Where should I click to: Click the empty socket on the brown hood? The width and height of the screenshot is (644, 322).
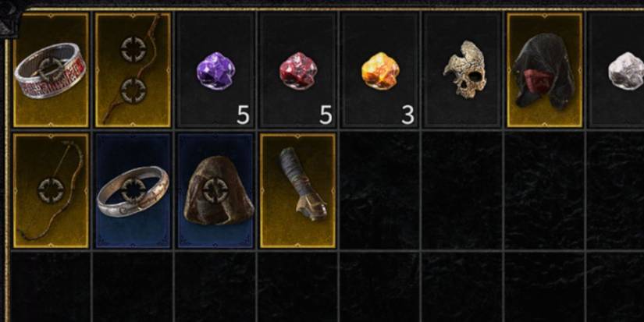coord(215,190)
